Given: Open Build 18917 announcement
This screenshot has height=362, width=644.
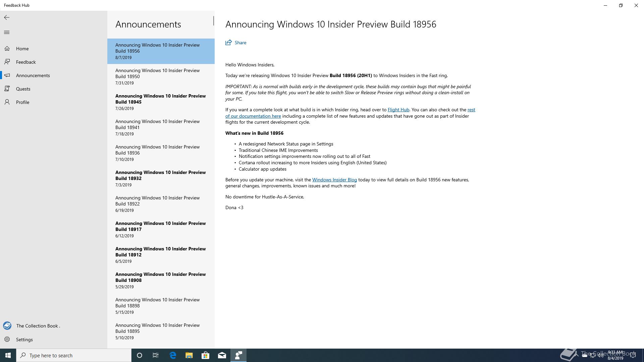Looking at the screenshot, I should tap(161, 230).
